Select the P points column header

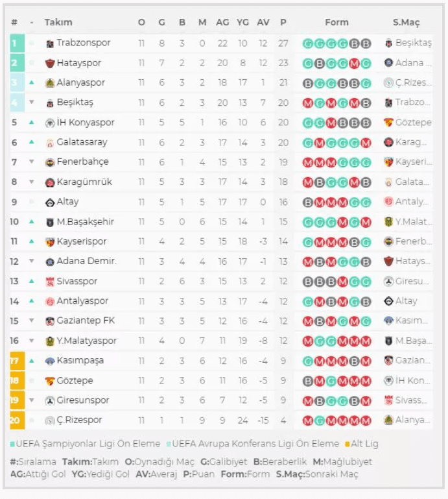(283, 22)
